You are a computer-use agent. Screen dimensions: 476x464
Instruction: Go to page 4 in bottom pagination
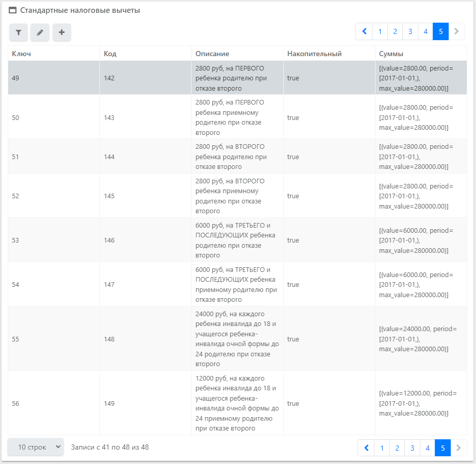(x=428, y=448)
